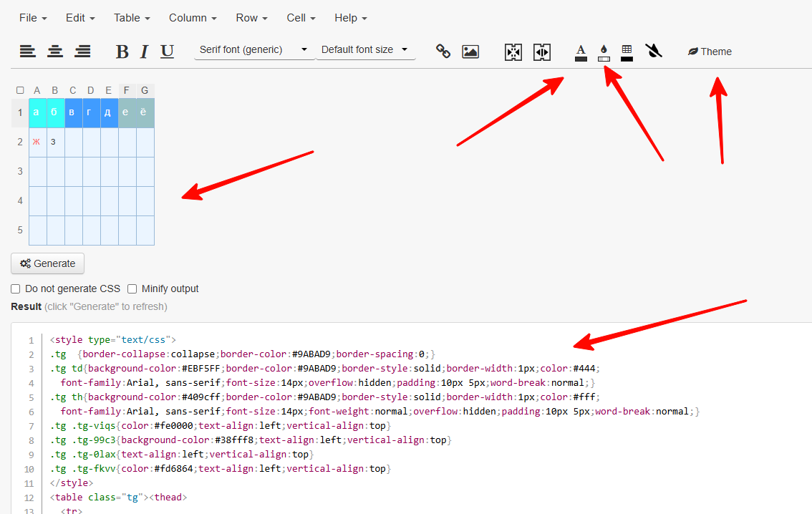The width and height of the screenshot is (812, 514).
Task: Insert a link with chain icon
Action: click(443, 51)
